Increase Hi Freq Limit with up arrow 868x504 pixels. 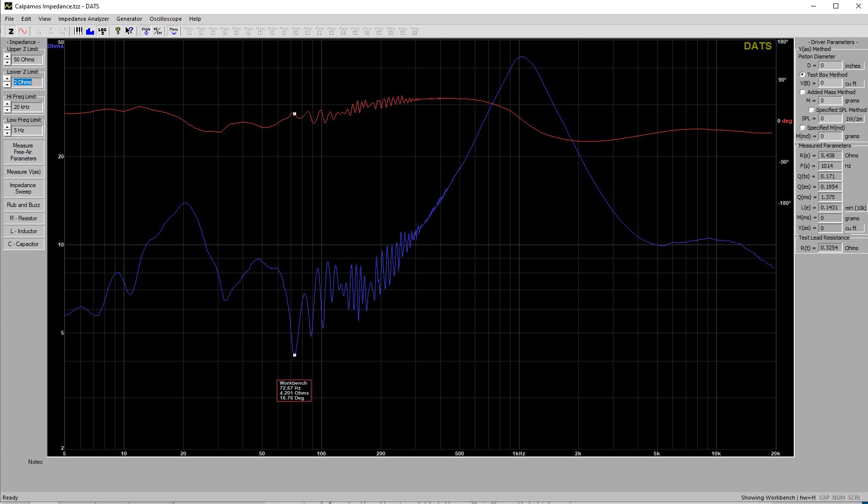click(7, 104)
